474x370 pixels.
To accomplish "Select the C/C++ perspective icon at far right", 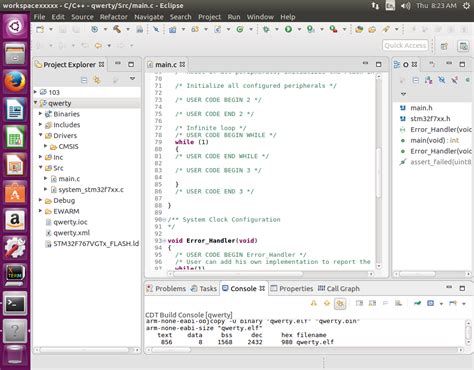I will click(x=463, y=46).
